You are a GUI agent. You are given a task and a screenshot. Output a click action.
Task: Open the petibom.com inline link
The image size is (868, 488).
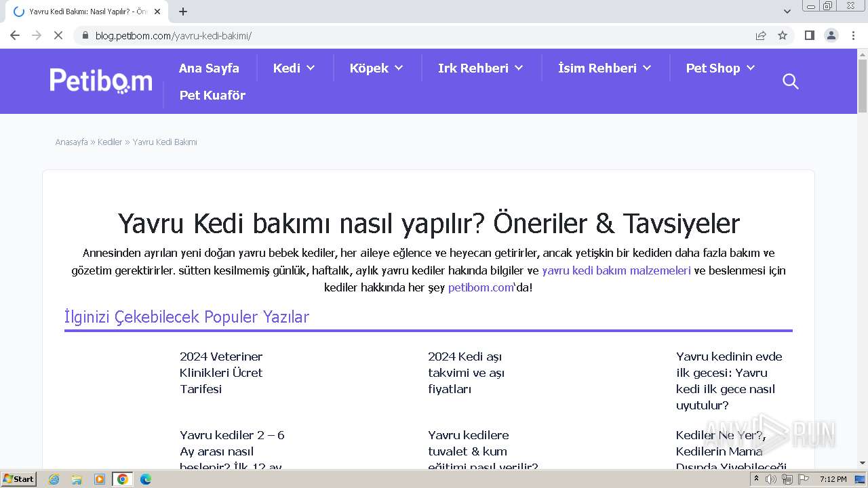(481, 287)
